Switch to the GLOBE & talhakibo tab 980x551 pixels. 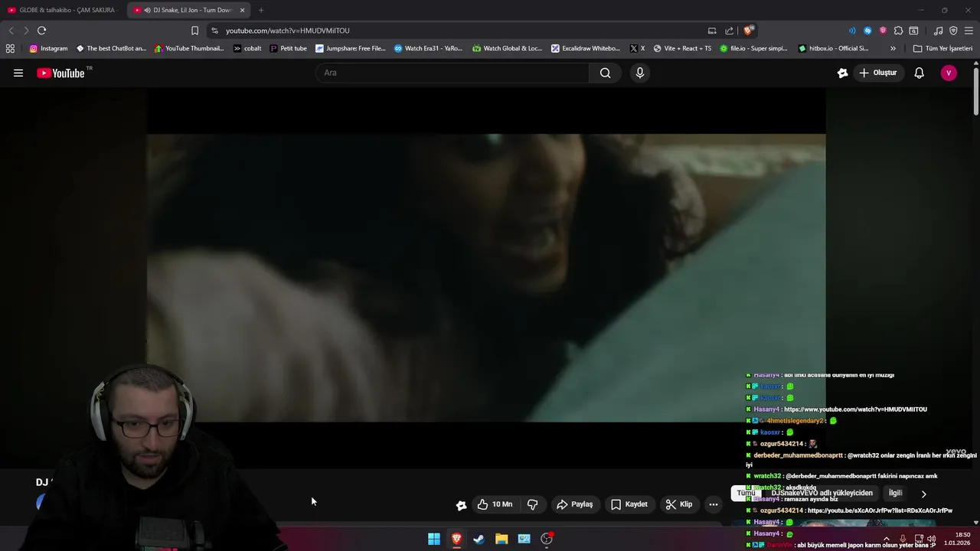coord(61,10)
